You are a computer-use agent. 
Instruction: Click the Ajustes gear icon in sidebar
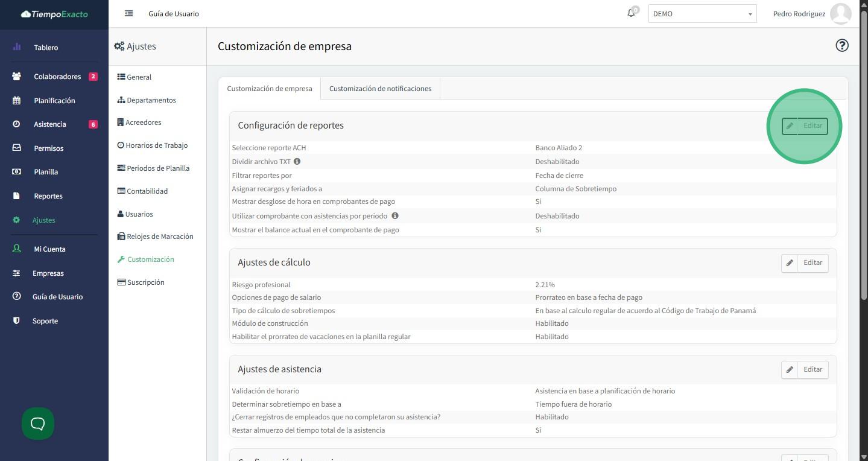tap(16, 220)
